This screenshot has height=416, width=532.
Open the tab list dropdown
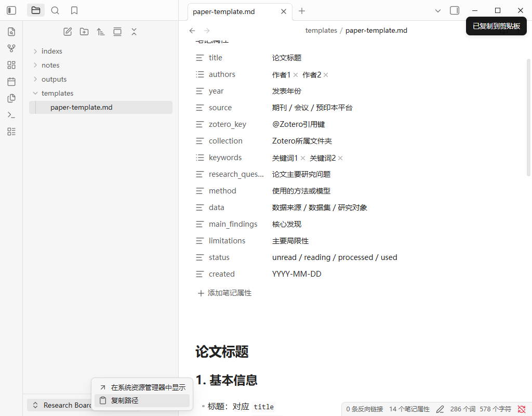click(438, 11)
